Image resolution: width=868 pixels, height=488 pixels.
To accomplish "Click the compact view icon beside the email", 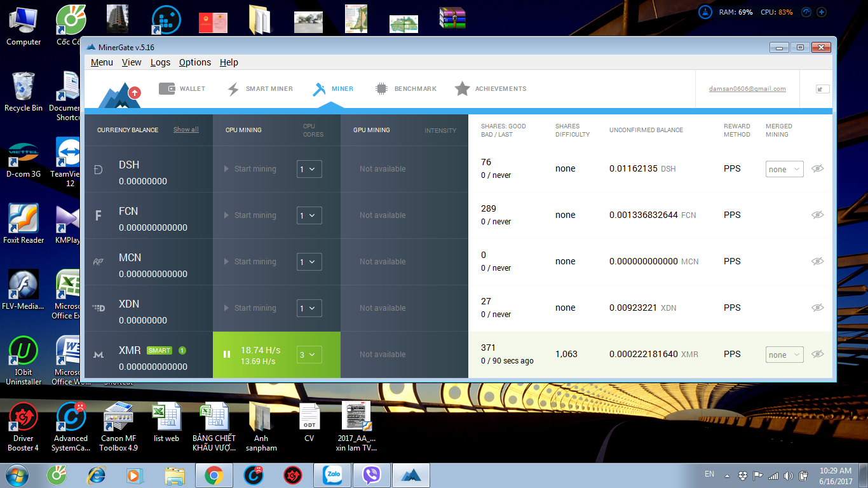I will (x=823, y=89).
